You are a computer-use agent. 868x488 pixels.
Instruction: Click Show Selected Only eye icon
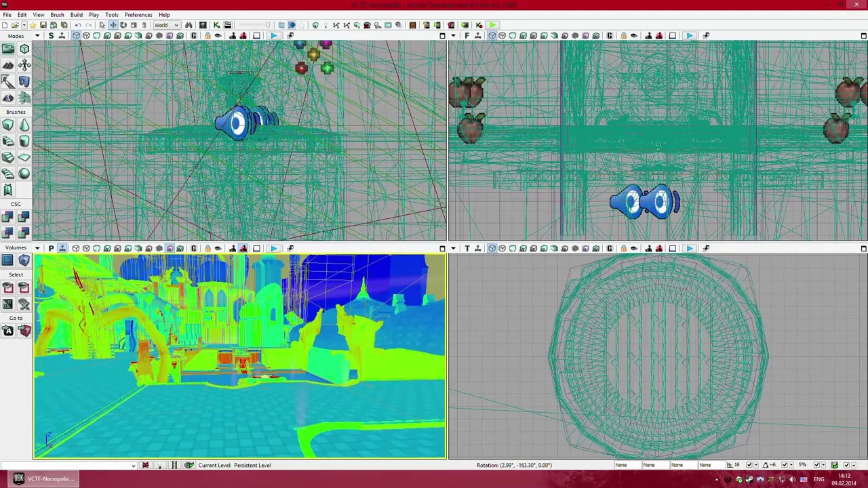click(x=8, y=287)
